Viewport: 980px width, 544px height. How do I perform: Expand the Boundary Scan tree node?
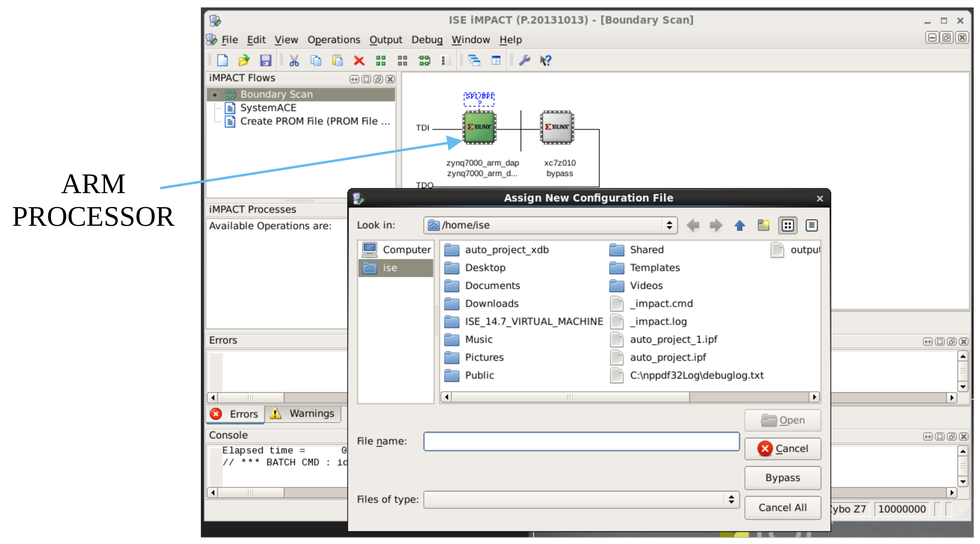215,95
